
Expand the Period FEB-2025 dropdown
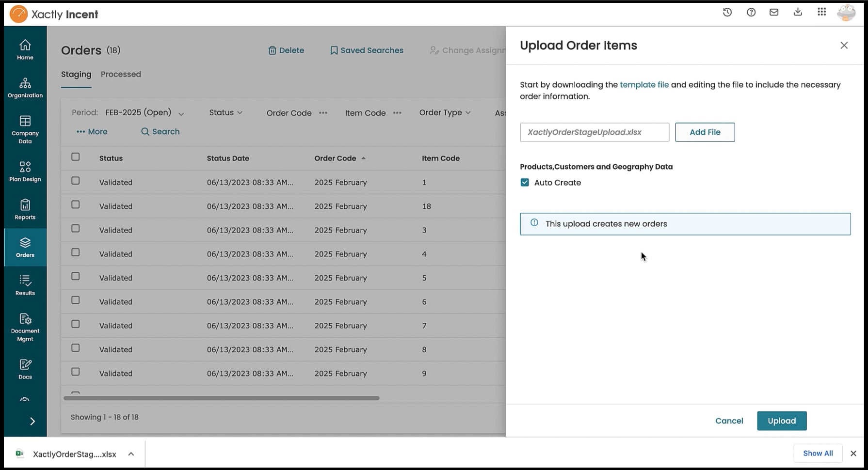pyautogui.click(x=145, y=113)
